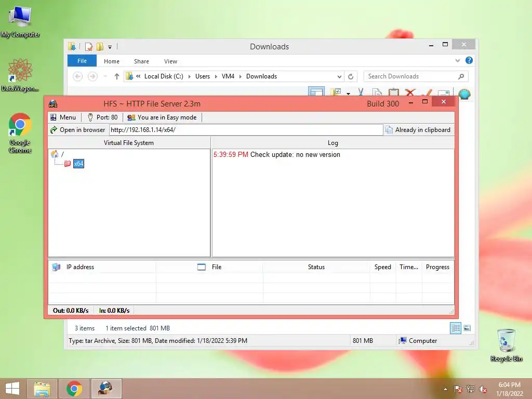Viewport: 532px width, 399px height.
Task: Refresh the Downloads folder
Action: pos(351,77)
